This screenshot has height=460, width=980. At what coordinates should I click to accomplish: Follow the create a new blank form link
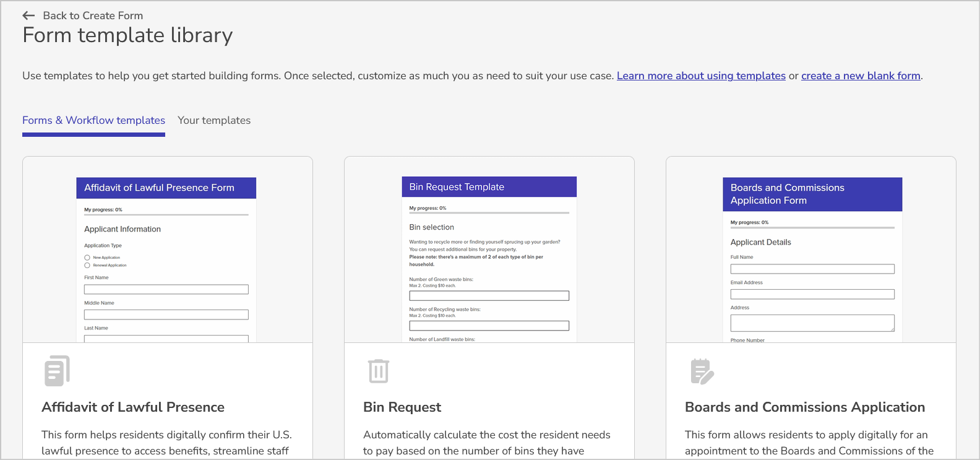(861, 76)
